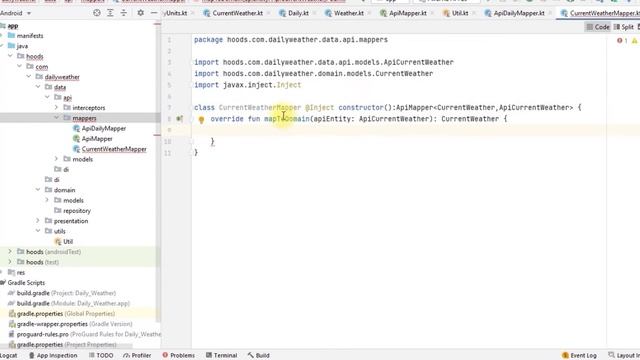Open the Build tool window

(x=258, y=356)
